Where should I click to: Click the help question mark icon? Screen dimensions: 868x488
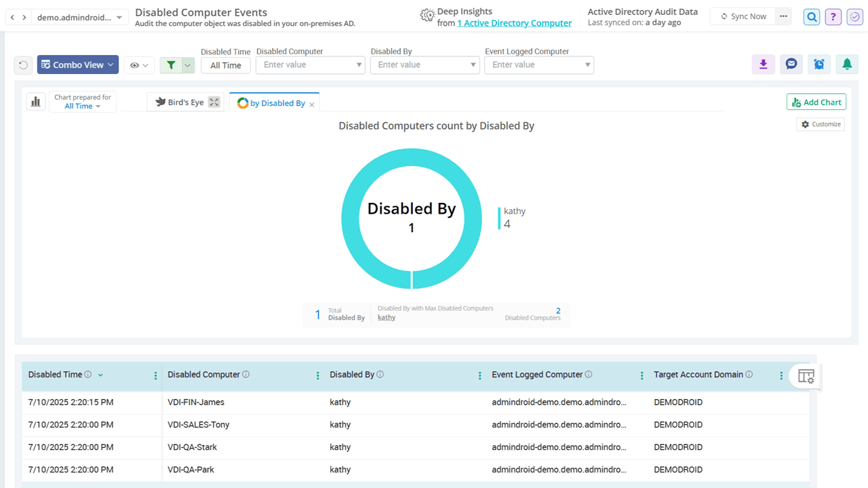coord(833,17)
